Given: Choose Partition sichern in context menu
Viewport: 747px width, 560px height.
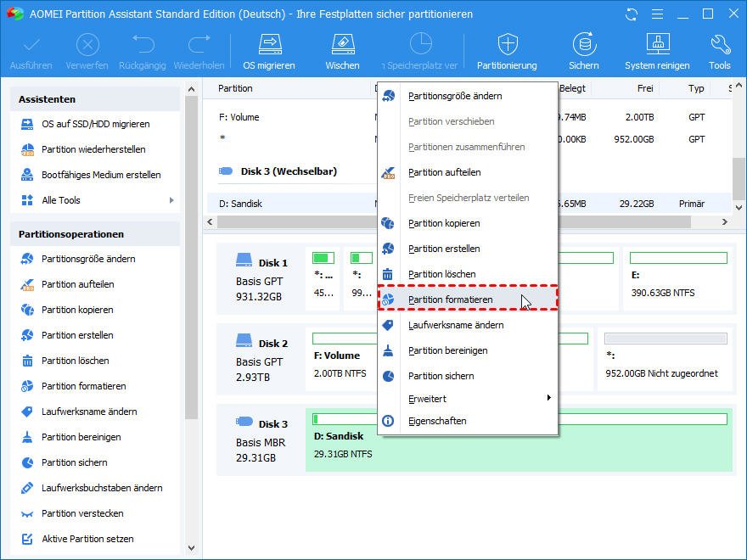Looking at the screenshot, I should tap(468, 376).
